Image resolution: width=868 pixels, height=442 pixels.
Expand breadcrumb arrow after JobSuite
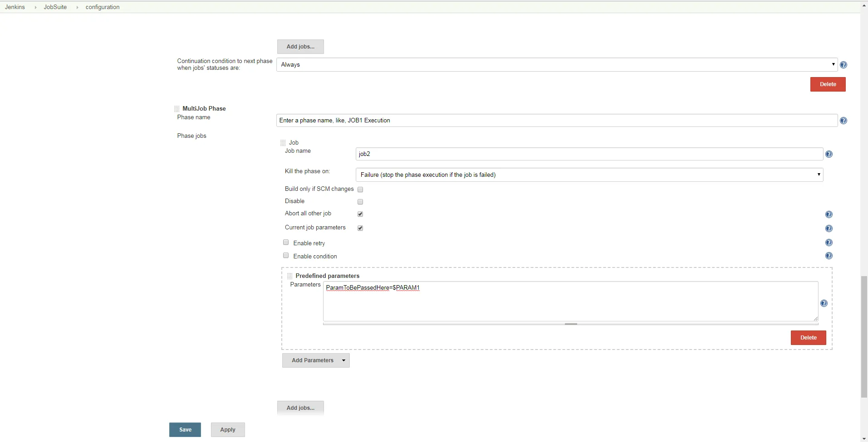coord(77,7)
